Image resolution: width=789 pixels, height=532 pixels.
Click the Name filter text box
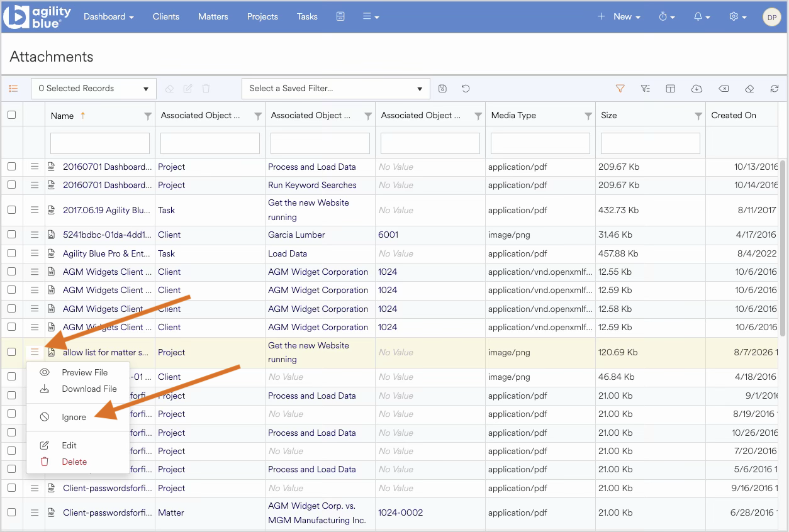point(100,143)
